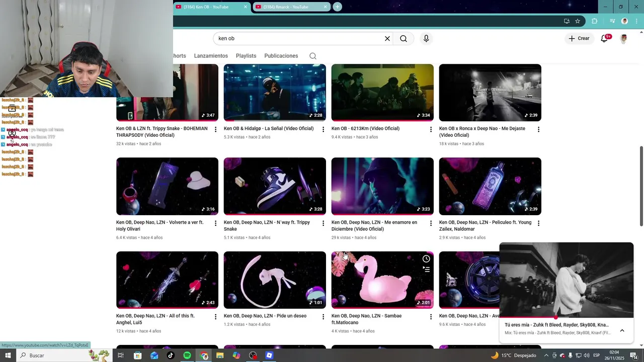Open options menu for 6213Km video
The height and width of the screenshot is (362, 644).
[431, 130]
